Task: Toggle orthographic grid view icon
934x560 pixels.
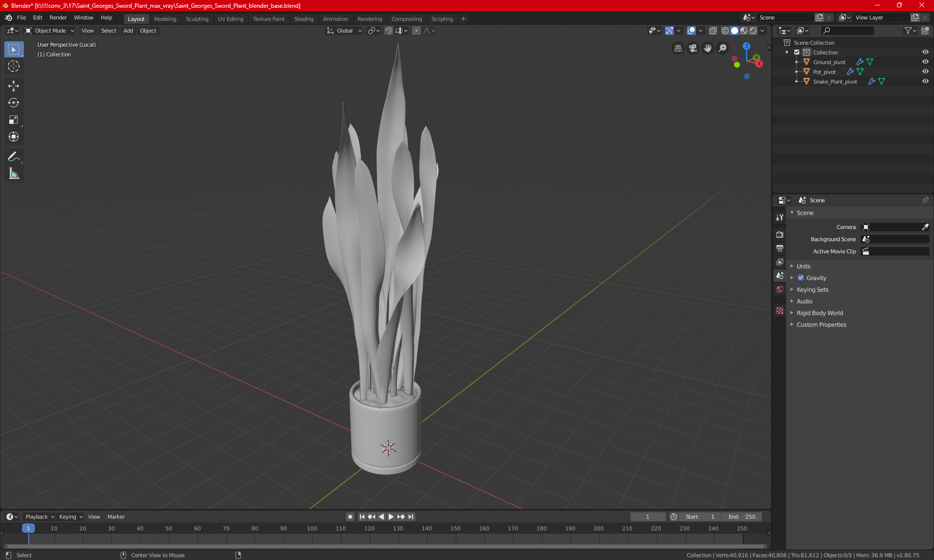Action: [678, 48]
